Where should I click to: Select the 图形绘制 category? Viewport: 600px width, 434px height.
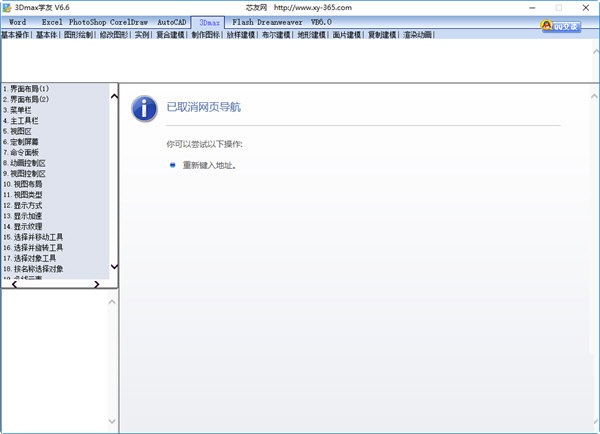click(78, 35)
